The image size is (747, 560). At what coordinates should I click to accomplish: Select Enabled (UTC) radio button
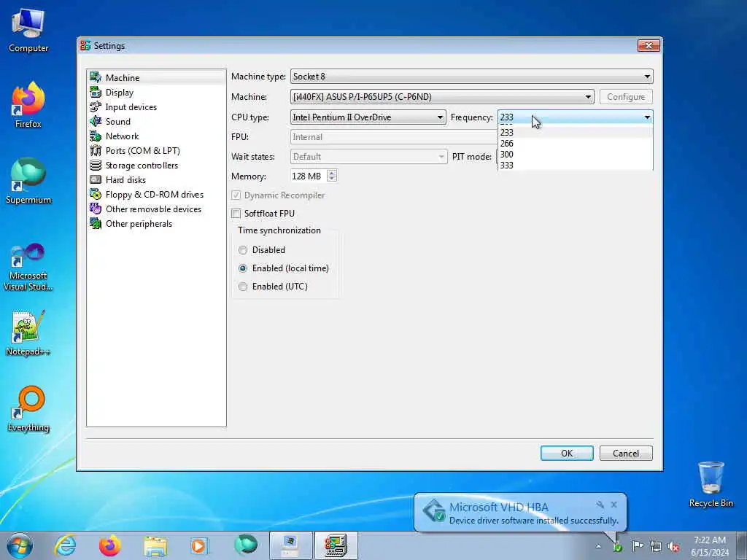click(x=243, y=286)
